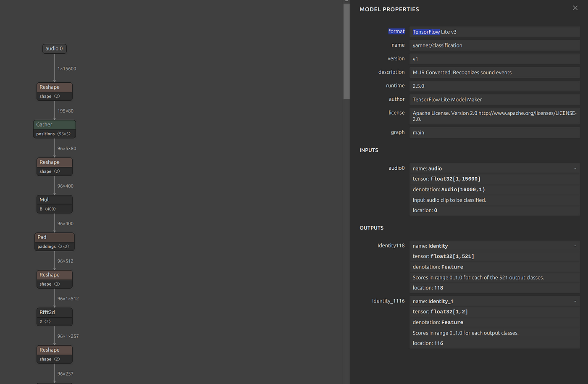Click the Mul node
The height and width of the screenshot is (384, 588).
point(55,200)
